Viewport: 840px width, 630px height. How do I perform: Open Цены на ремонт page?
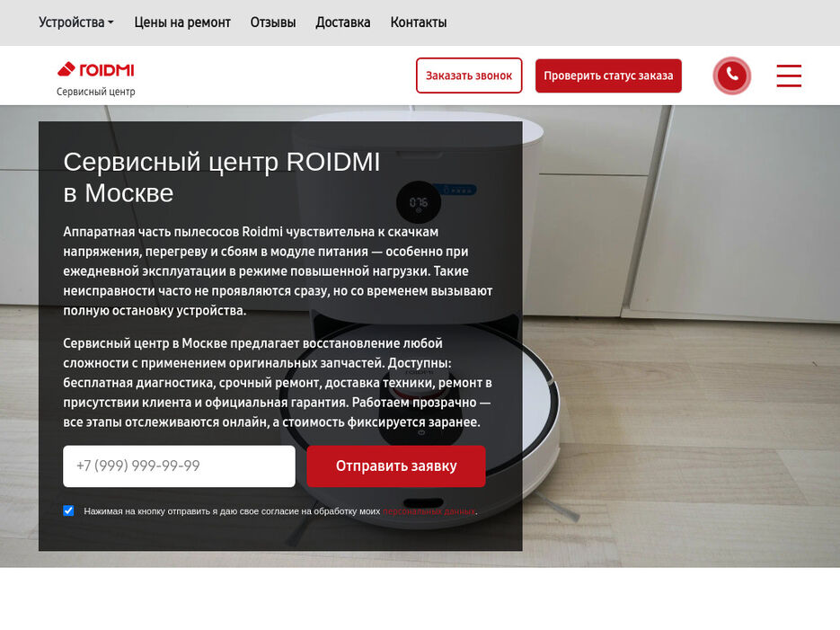point(182,22)
